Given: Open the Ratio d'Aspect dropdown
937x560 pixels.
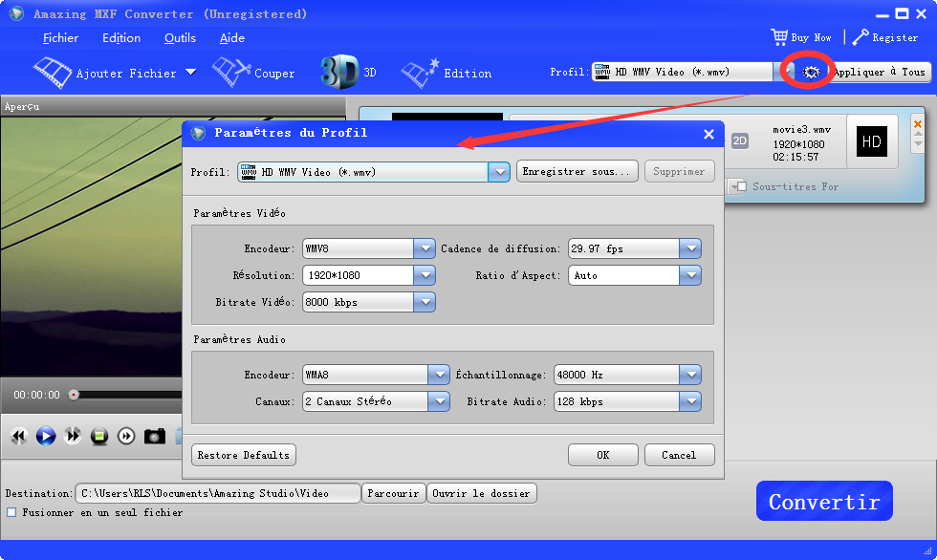Looking at the screenshot, I should coord(690,275).
